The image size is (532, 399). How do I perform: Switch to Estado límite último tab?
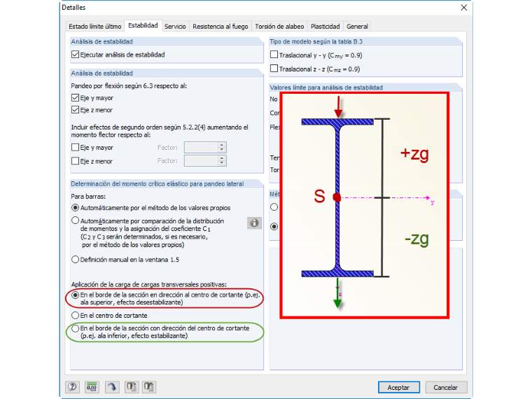coord(95,27)
